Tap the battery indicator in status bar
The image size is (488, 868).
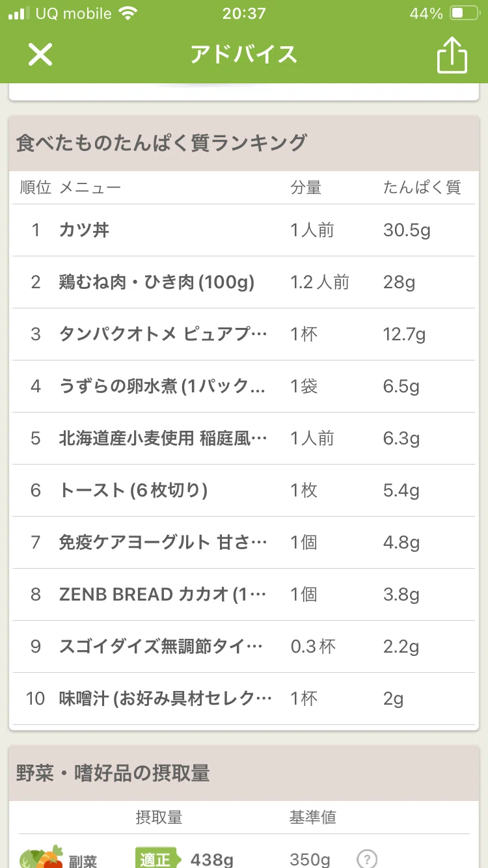[465, 14]
